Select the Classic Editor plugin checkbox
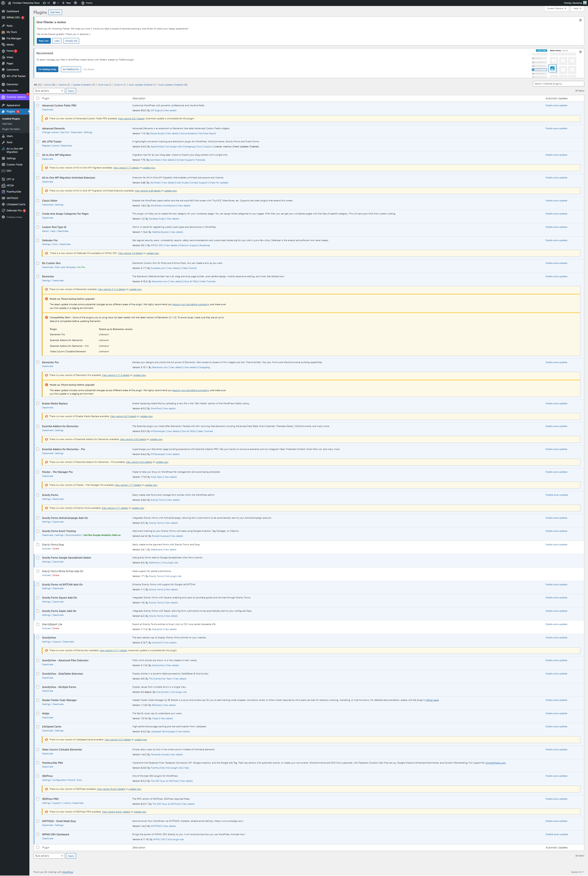Image resolution: width=588 pixels, height=876 pixels. point(37,200)
